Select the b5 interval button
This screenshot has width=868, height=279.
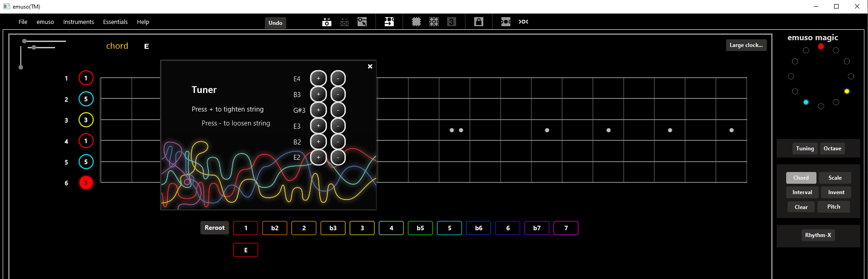click(x=420, y=228)
